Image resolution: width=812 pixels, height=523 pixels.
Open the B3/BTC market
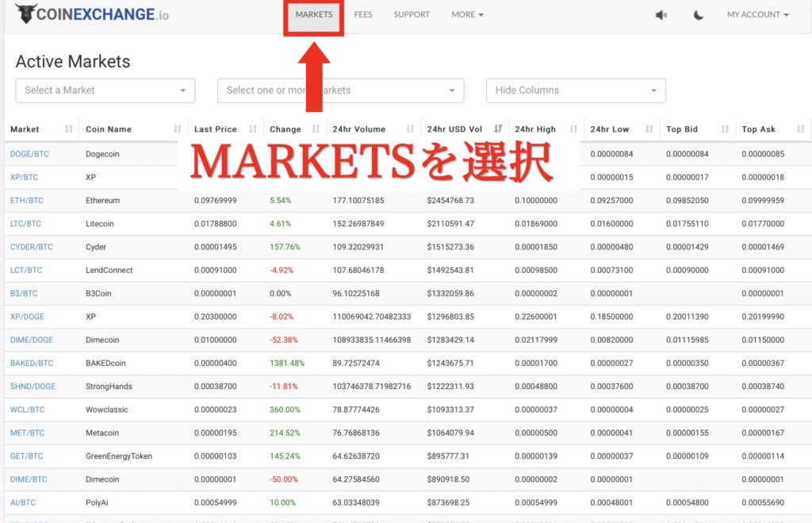click(24, 294)
